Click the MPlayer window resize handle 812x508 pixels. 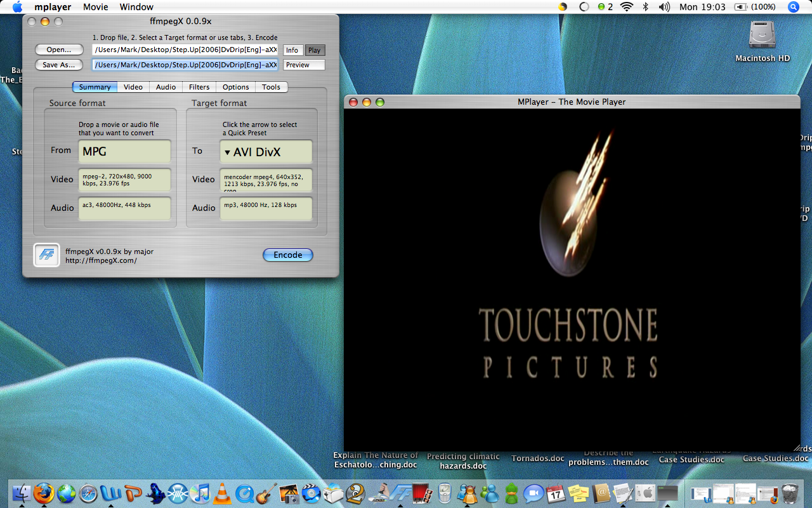tap(796, 447)
